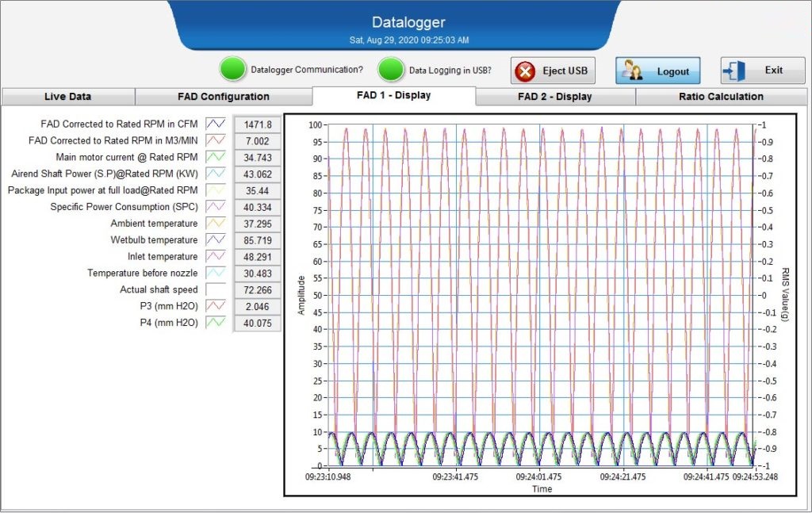Open the Ratio Calculation tab
The width and height of the screenshot is (812, 513).
tap(721, 97)
